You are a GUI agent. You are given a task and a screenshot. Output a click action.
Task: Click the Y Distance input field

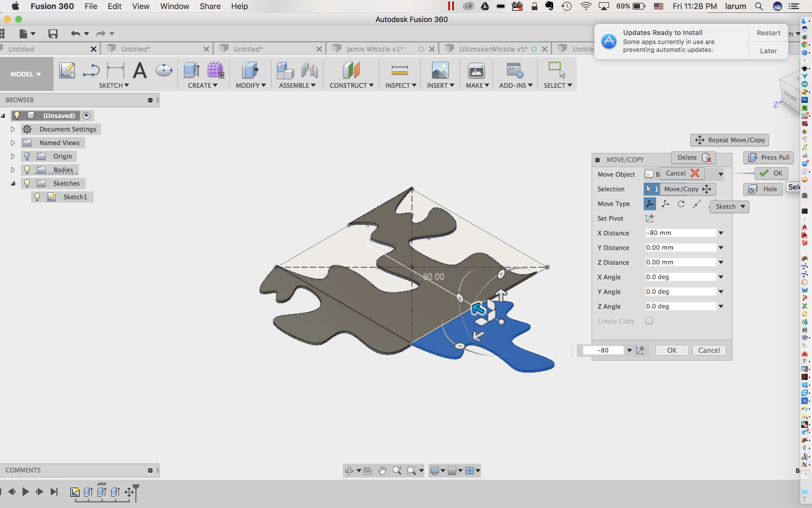click(x=681, y=248)
